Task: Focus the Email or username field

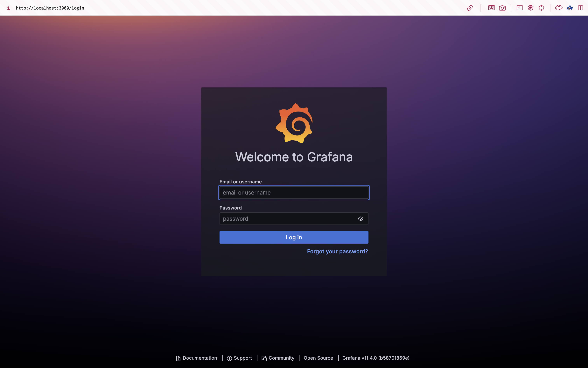Action: tap(294, 193)
